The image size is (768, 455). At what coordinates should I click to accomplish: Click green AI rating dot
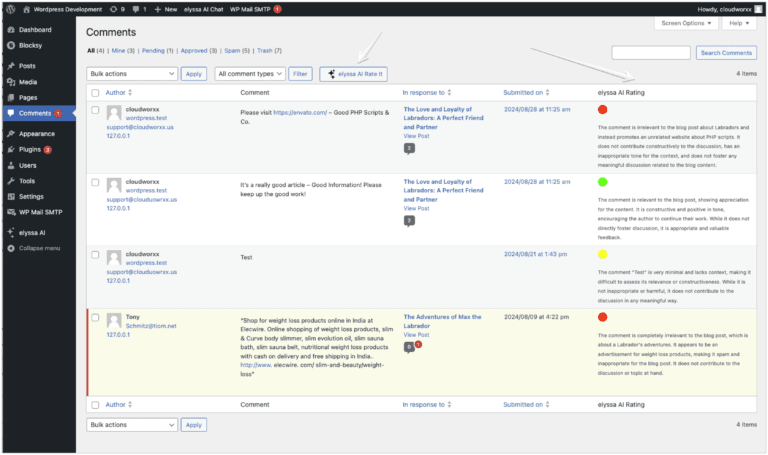pos(602,182)
